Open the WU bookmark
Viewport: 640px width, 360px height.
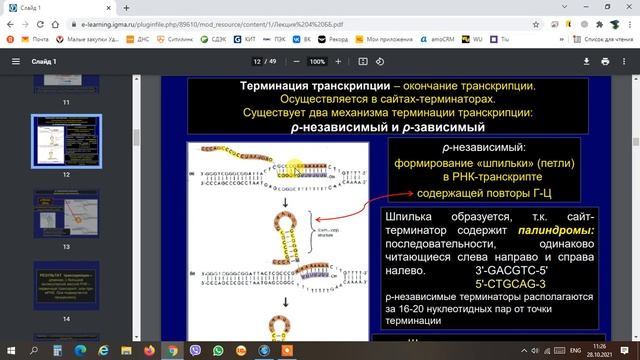tap(472, 39)
